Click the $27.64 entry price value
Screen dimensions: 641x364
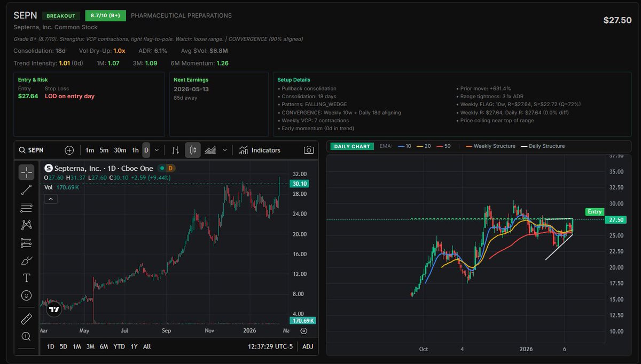tap(28, 96)
